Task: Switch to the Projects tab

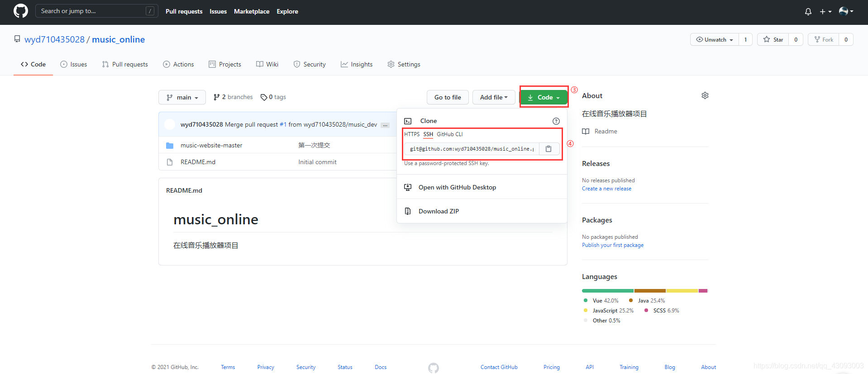Action: 225,64
